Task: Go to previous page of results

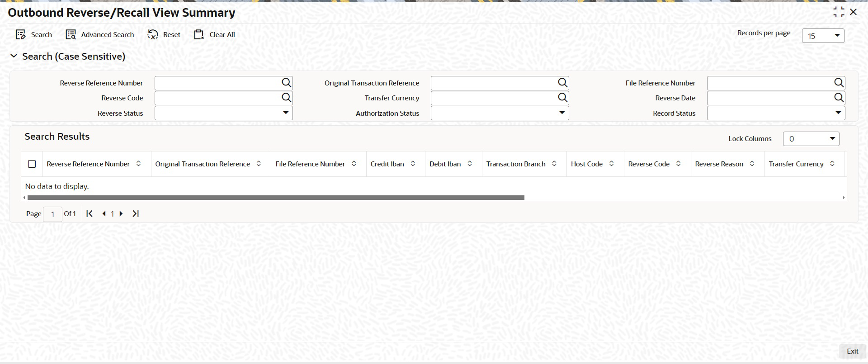Action: 104,213
